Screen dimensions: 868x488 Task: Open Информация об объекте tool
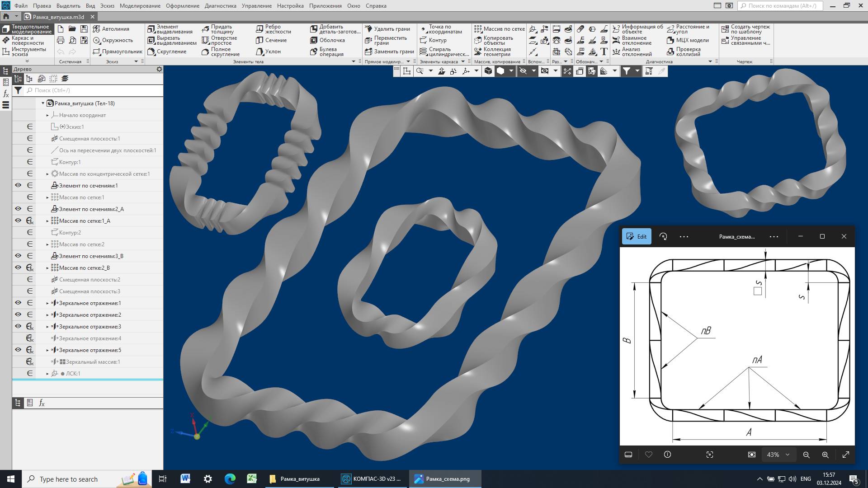click(x=638, y=29)
